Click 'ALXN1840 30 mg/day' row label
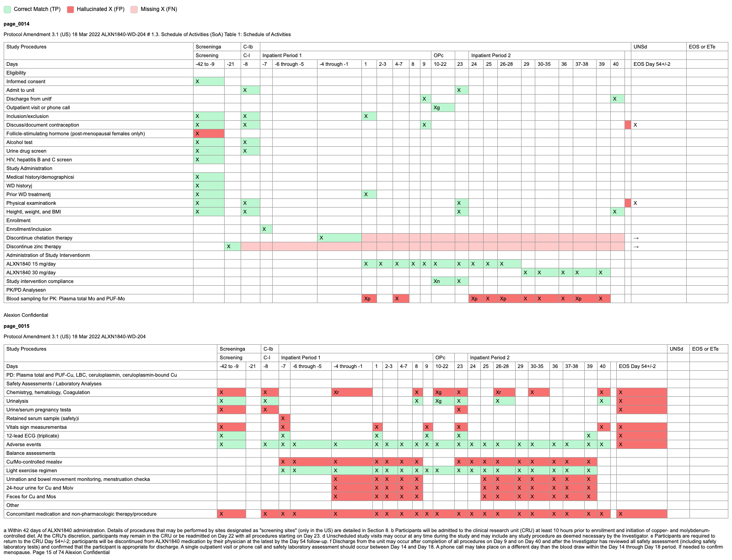 tap(31, 272)
